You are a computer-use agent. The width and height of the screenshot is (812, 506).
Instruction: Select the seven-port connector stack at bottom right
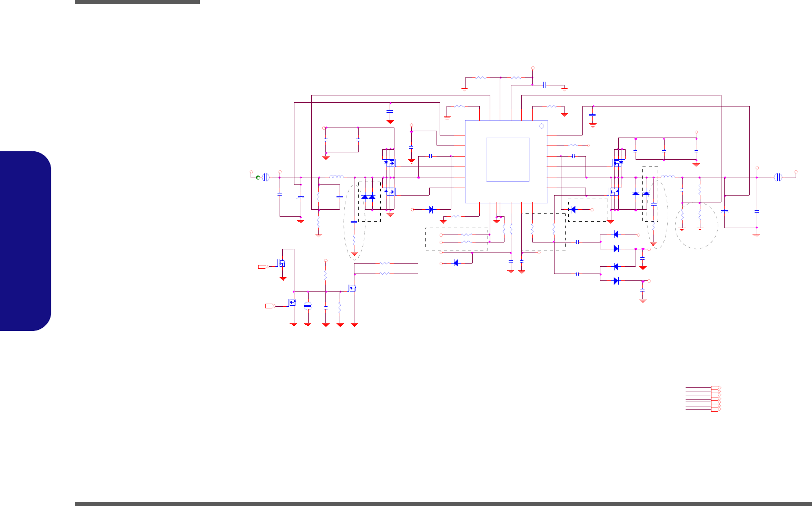[x=716, y=398]
